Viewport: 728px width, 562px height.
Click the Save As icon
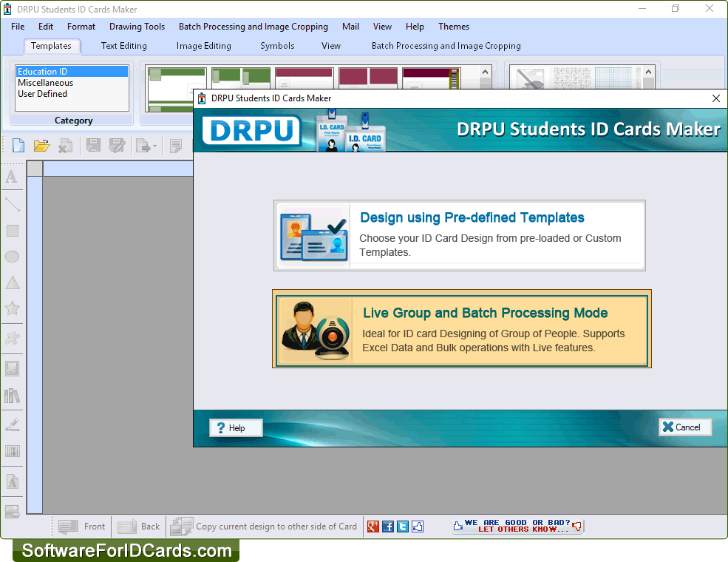click(x=117, y=146)
